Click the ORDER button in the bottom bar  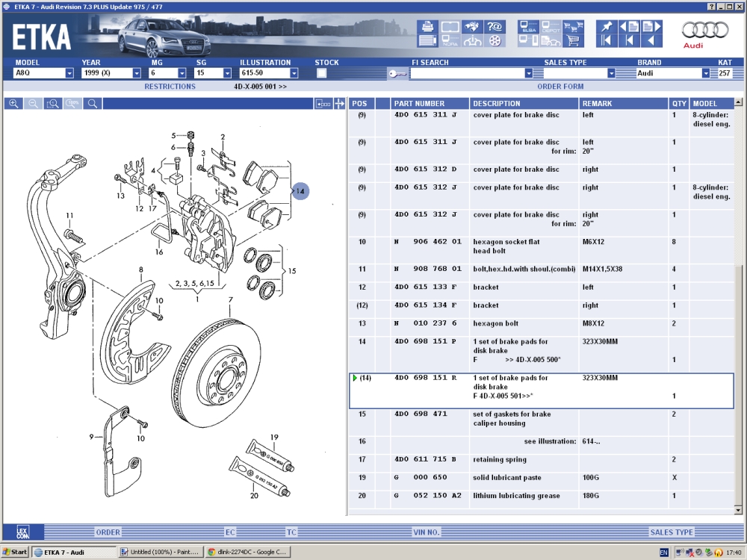(108, 532)
